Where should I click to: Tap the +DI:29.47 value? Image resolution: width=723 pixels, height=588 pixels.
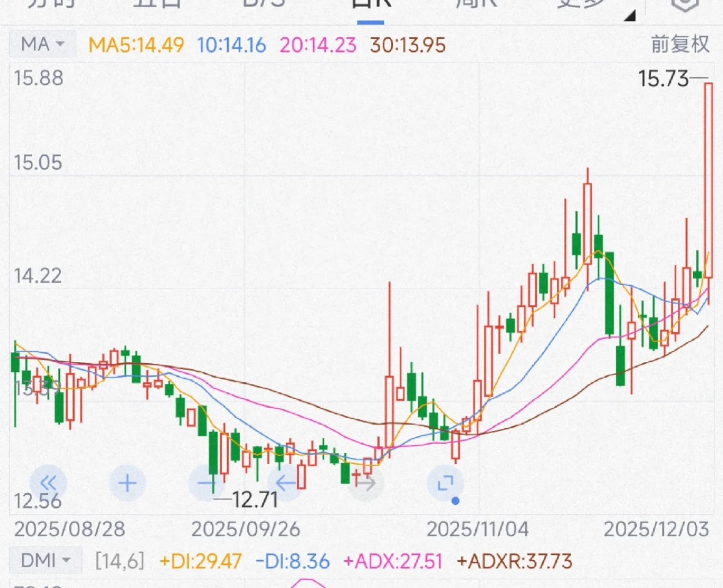click(x=200, y=561)
